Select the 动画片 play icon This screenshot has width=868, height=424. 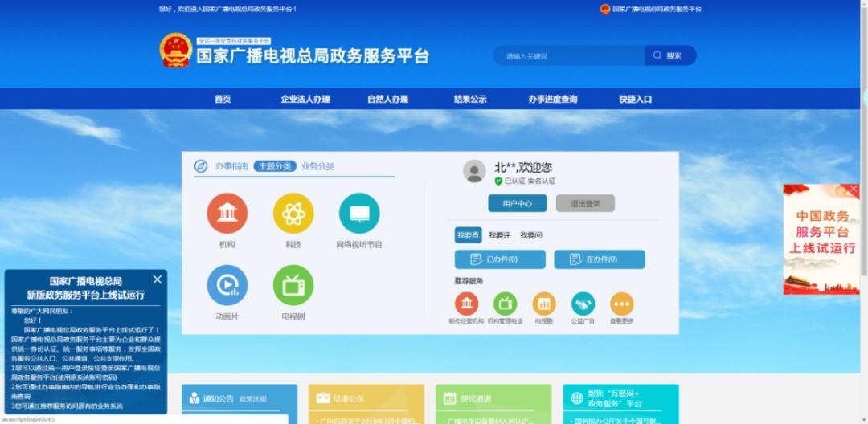pos(227,285)
